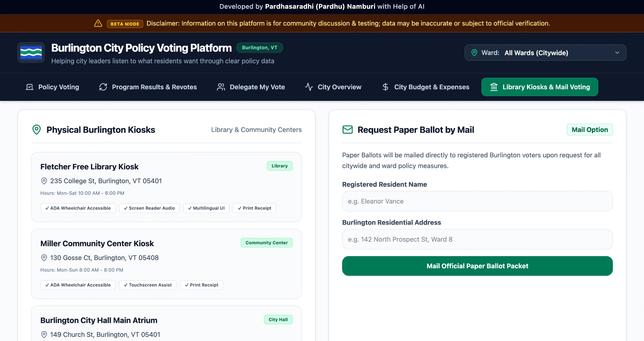Click ADA Wheelchair Accessible tag on Miller kiosk

(x=78, y=285)
